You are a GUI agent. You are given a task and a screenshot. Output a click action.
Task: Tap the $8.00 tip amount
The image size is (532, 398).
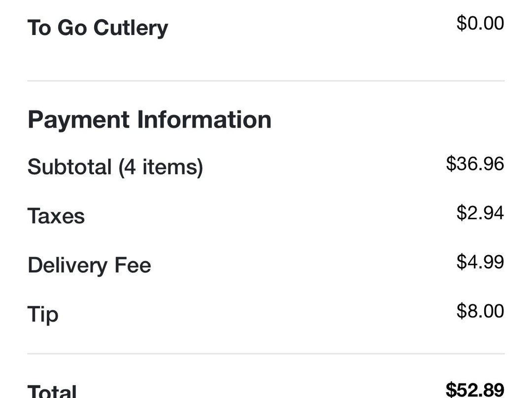point(480,311)
